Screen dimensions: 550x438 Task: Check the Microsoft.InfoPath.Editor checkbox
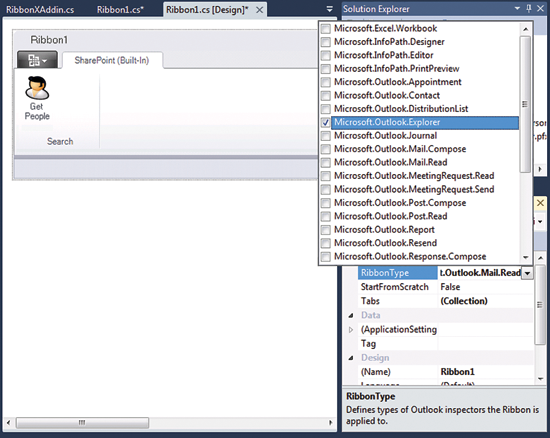coord(326,55)
